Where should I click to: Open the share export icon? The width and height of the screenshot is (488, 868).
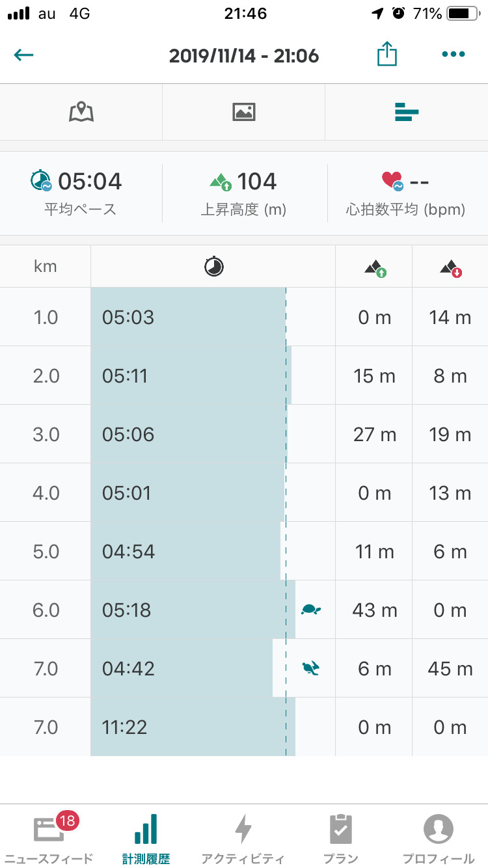coord(386,55)
